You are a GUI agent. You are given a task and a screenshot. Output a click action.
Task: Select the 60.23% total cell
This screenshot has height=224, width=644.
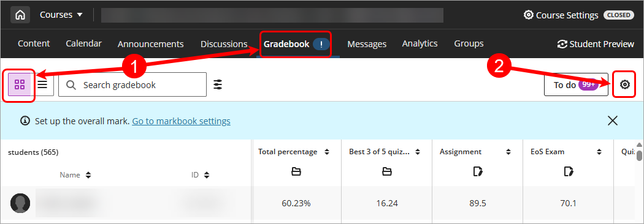click(296, 203)
